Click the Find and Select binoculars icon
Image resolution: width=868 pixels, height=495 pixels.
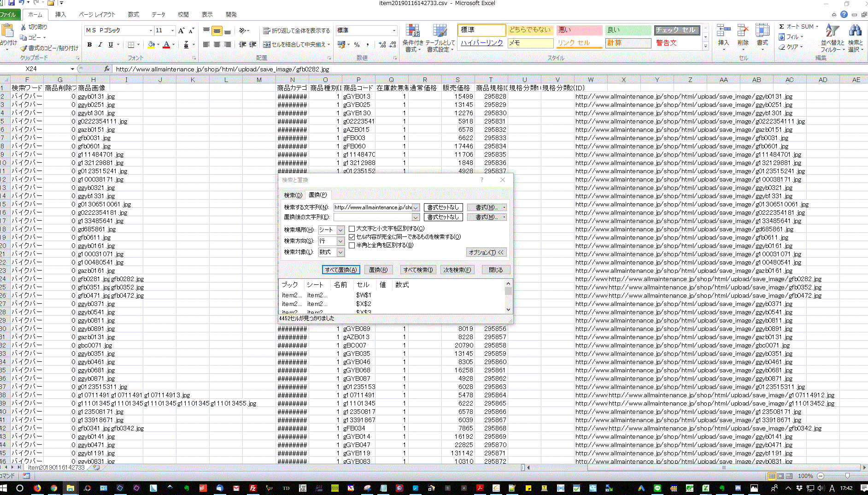coord(856,31)
